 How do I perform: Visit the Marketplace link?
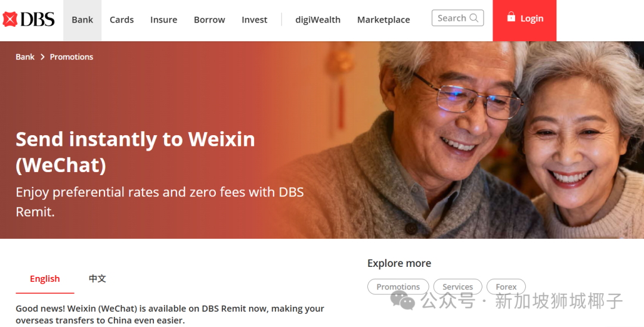383,20
